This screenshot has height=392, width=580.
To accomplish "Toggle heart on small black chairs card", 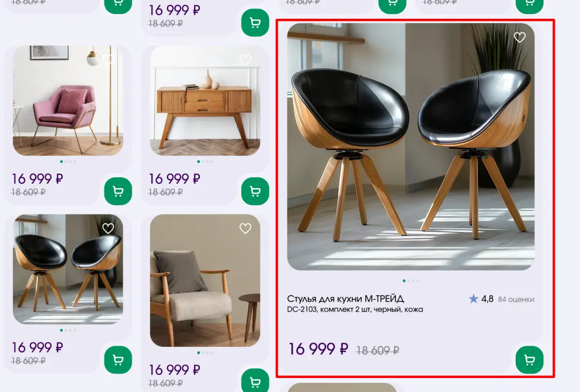I will point(108,229).
